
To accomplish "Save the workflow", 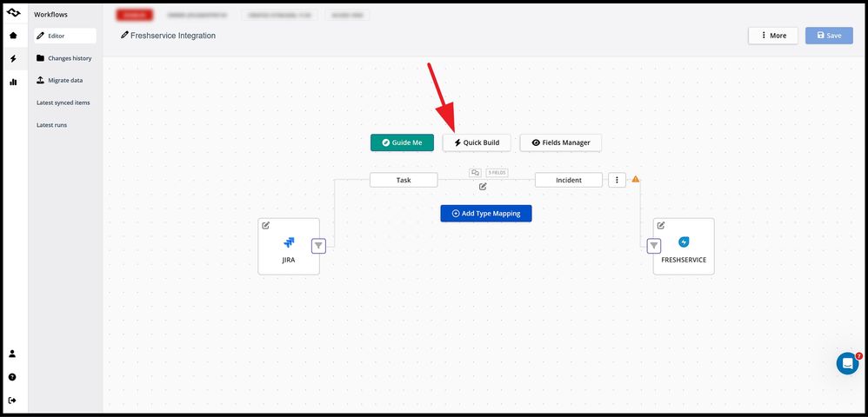I will click(829, 36).
